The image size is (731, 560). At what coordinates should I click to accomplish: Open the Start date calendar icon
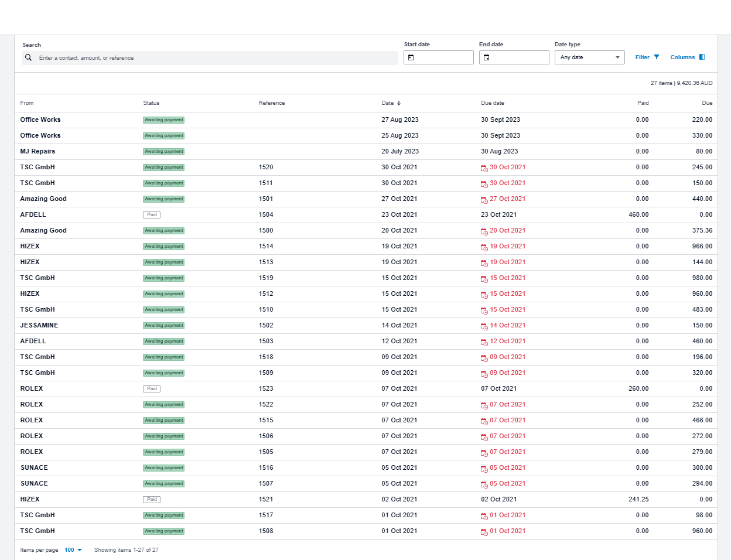[411, 57]
